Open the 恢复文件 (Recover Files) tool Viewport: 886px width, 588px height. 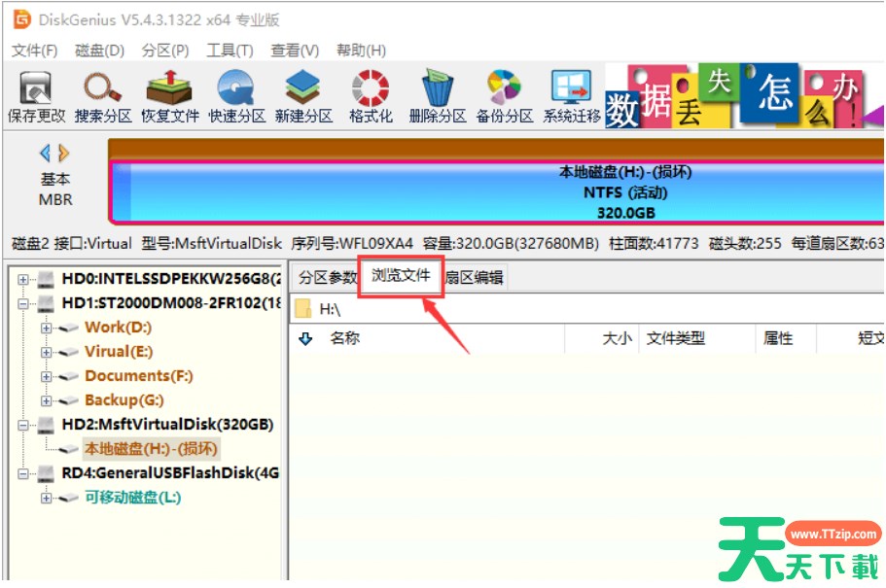pyautogui.click(x=169, y=90)
